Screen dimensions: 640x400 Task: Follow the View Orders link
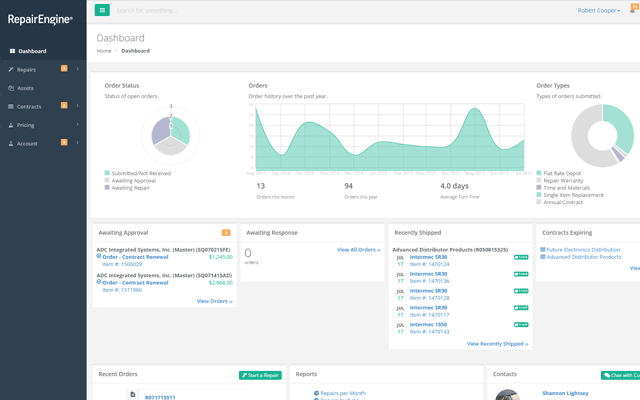(x=215, y=301)
